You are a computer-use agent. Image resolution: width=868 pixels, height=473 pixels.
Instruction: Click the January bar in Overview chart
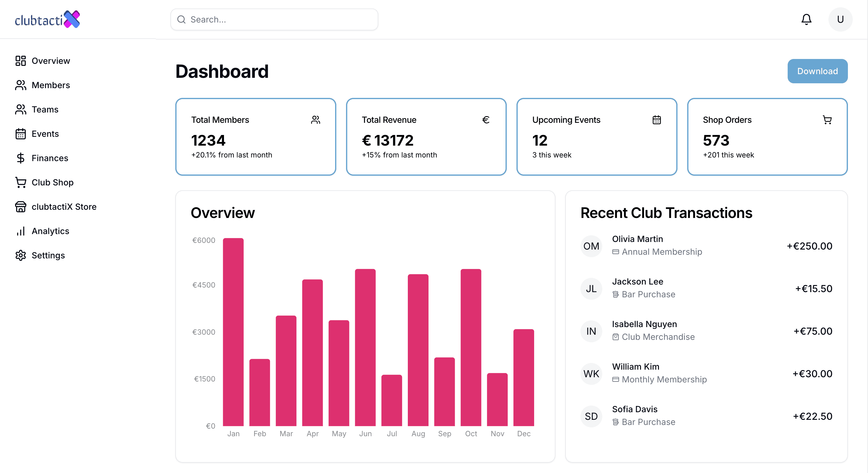point(233,332)
